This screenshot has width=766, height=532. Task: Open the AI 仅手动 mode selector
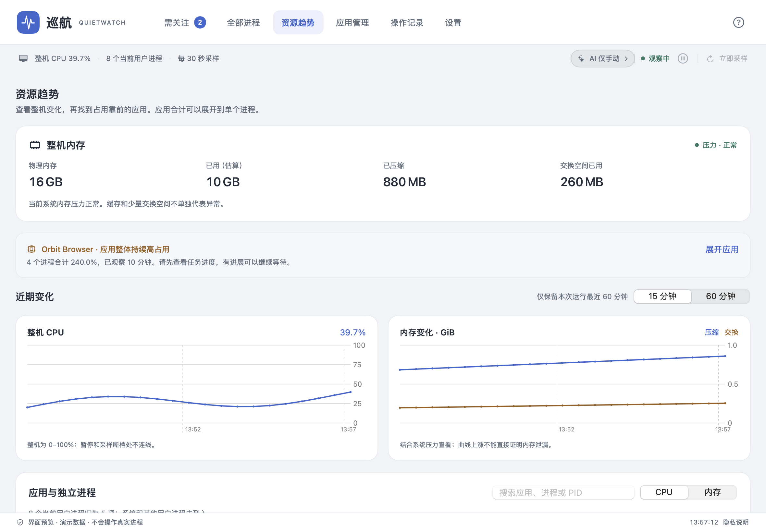point(602,59)
